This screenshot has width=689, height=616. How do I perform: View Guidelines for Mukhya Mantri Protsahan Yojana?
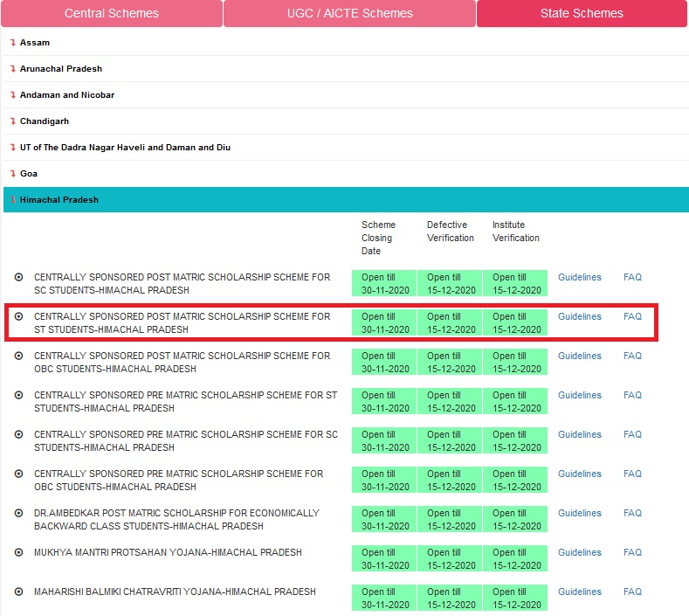coord(579,552)
